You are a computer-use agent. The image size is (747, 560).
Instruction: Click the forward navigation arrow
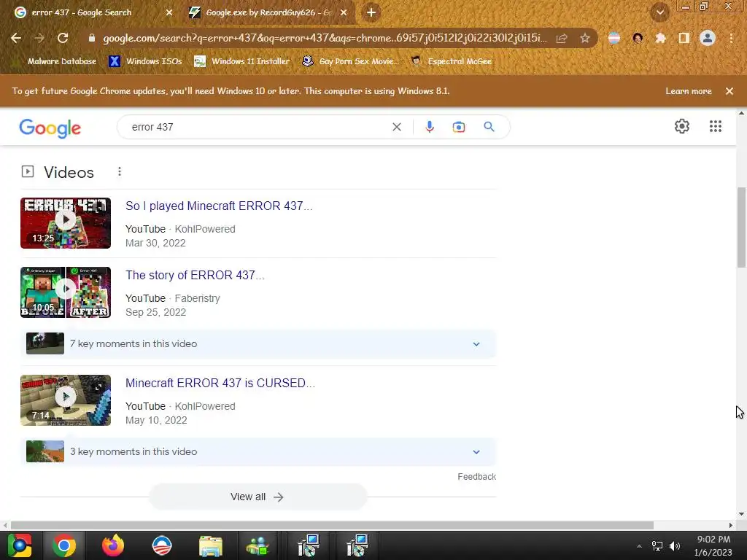39,38
